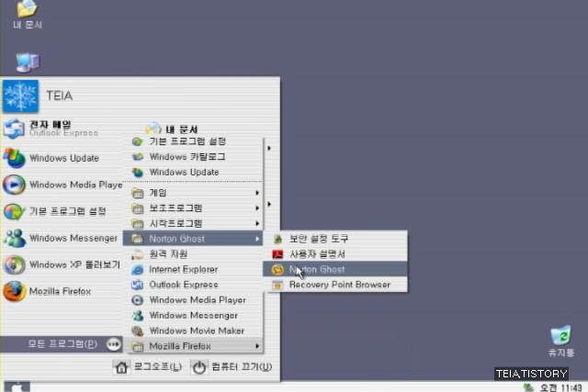Open 내 문서 in start menu right column
This screenshot has height=392, width=588.
point(172,129)
